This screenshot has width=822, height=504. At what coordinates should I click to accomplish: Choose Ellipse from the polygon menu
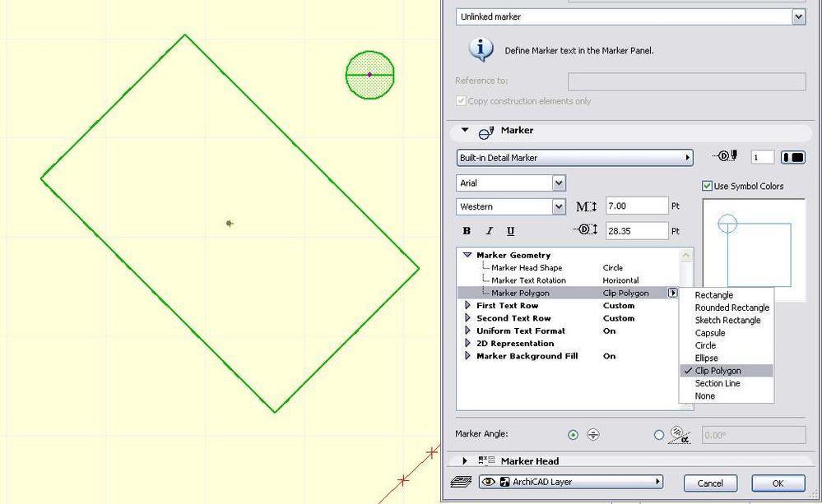click(726, 358)
